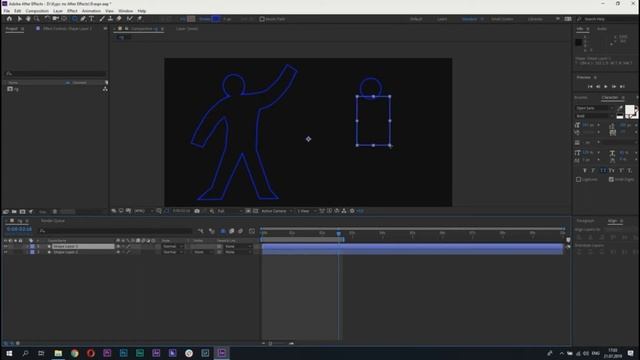Select the Libraries workspace
Screen dimensions: 640x360
coord(535,19)
